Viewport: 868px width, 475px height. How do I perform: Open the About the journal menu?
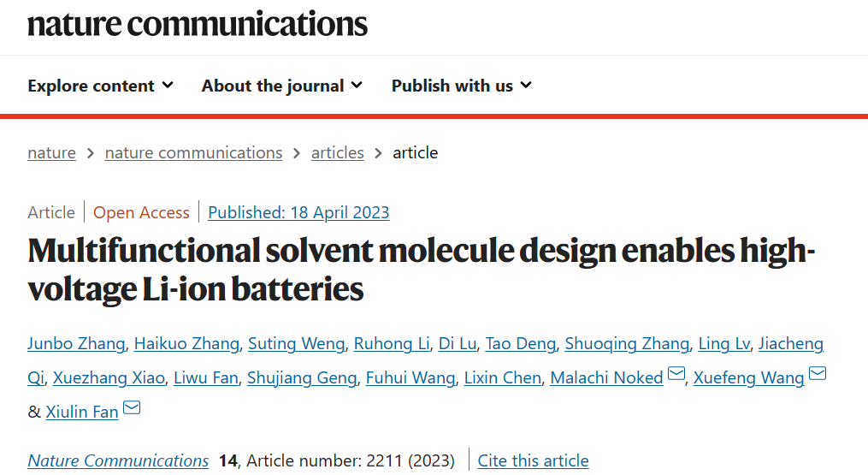282,86
